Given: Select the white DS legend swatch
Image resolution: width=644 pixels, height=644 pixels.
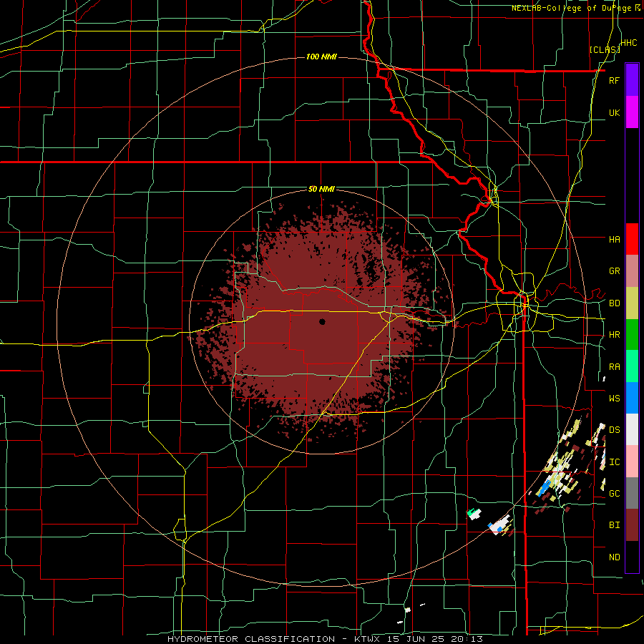Looking at the screenshot, I should pos(632,429).
